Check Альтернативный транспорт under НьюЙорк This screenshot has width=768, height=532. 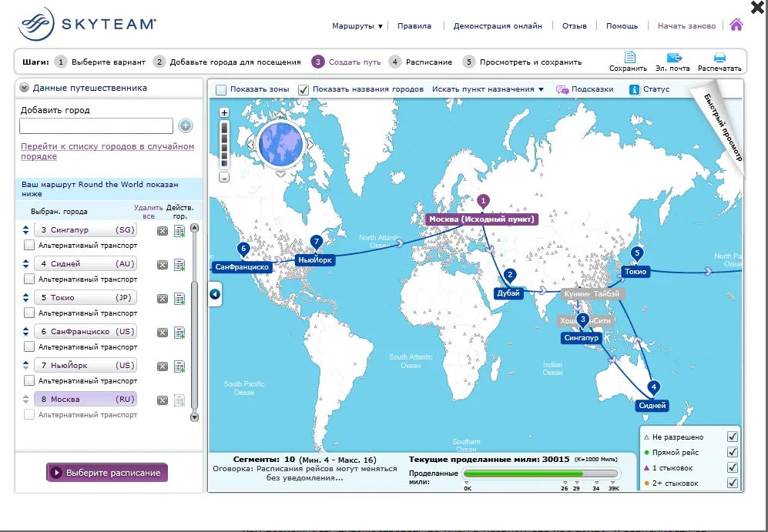click(29, 380)
